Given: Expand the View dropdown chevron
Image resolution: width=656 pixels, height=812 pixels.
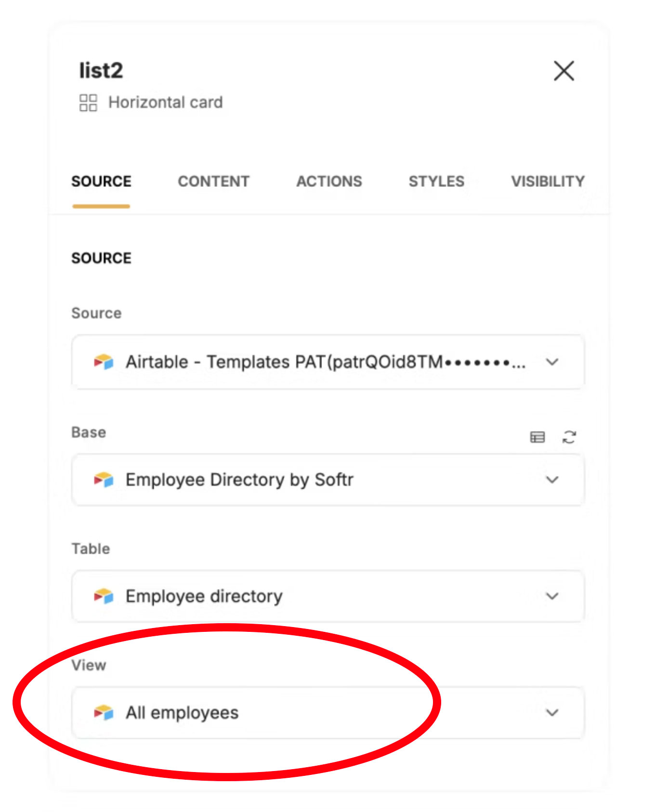Looking at the screenshot, I should (x=552, y=712).
